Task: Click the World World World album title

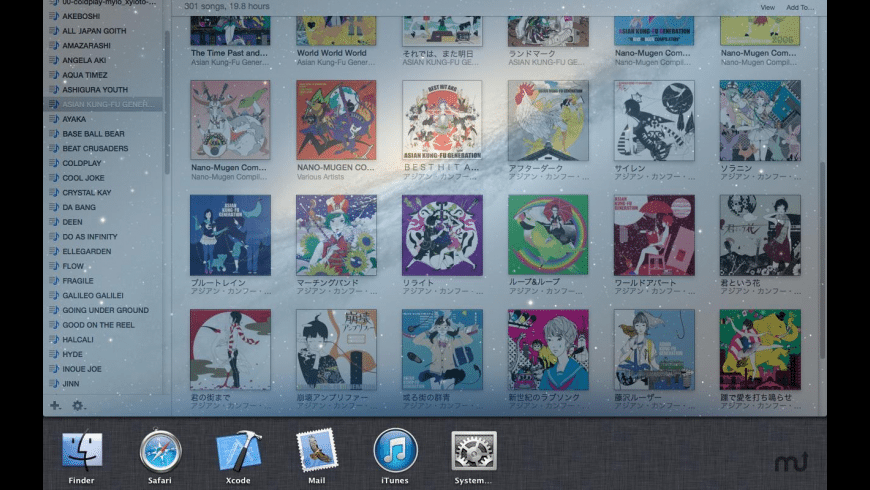Action: pos(332,53)
